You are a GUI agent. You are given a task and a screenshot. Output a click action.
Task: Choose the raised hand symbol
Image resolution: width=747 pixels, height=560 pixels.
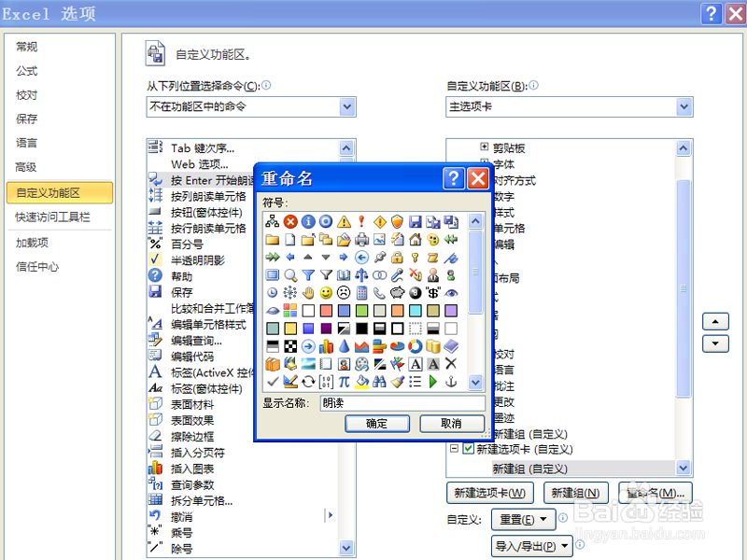pyautogui.click(x=308, y=293)
